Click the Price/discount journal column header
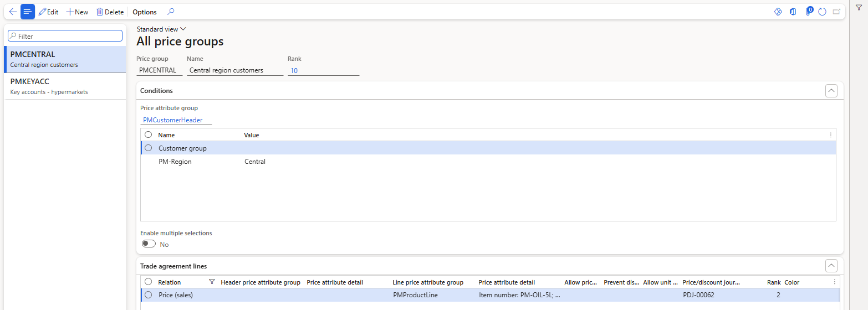 click(x=711, y=282)
